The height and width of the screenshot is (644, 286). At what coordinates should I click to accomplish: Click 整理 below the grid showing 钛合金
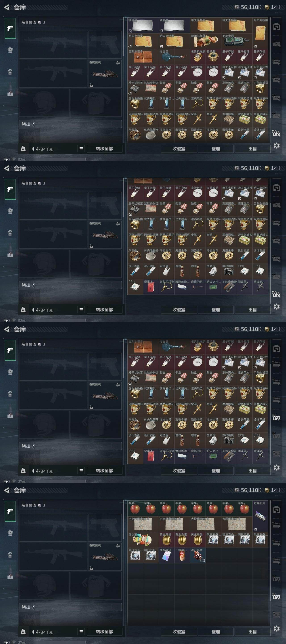216,149
